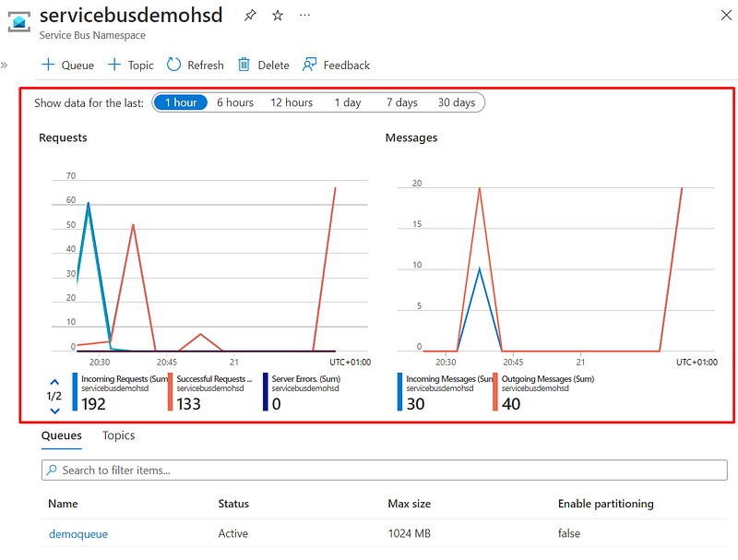
Task: Click the Requests chart plot area
Action: [x=209, y=265]
